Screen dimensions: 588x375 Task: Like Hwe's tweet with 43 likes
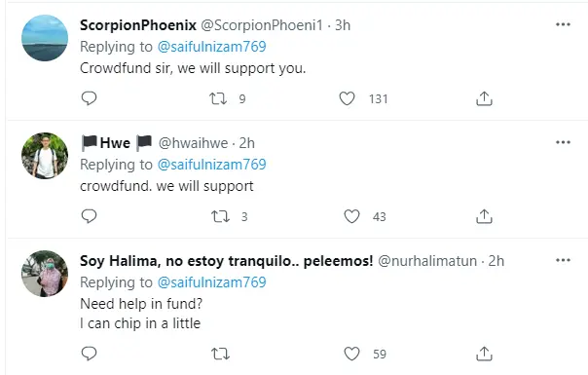(x=351, y=216)
